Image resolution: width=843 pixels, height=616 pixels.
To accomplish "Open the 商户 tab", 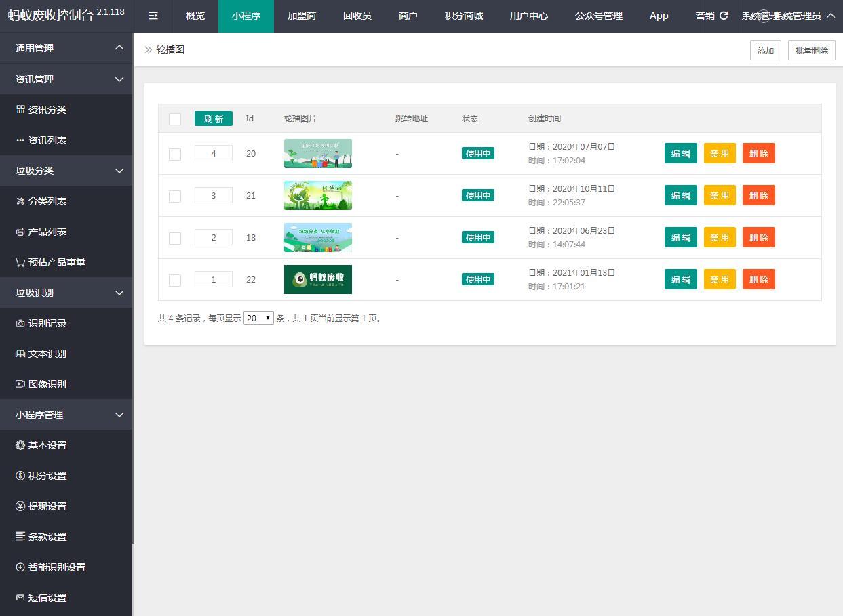I will 408,16.
